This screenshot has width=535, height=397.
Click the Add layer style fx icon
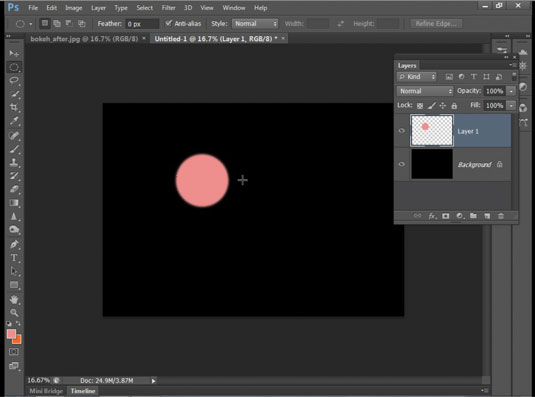tap(432, 216)
